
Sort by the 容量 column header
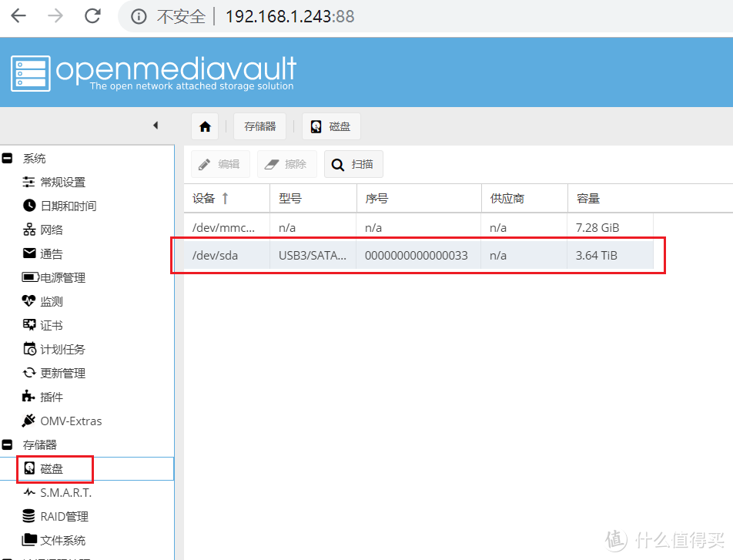[x=611, y=199]
